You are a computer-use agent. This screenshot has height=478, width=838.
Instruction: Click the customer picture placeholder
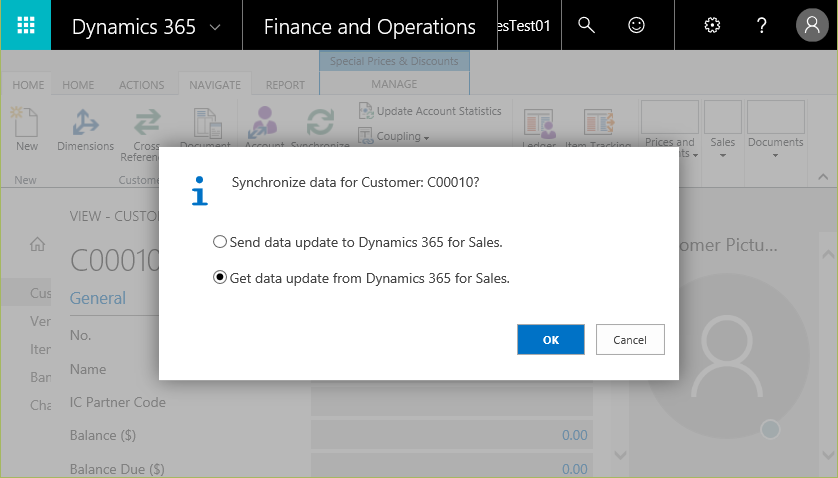(x=727, y=356)
